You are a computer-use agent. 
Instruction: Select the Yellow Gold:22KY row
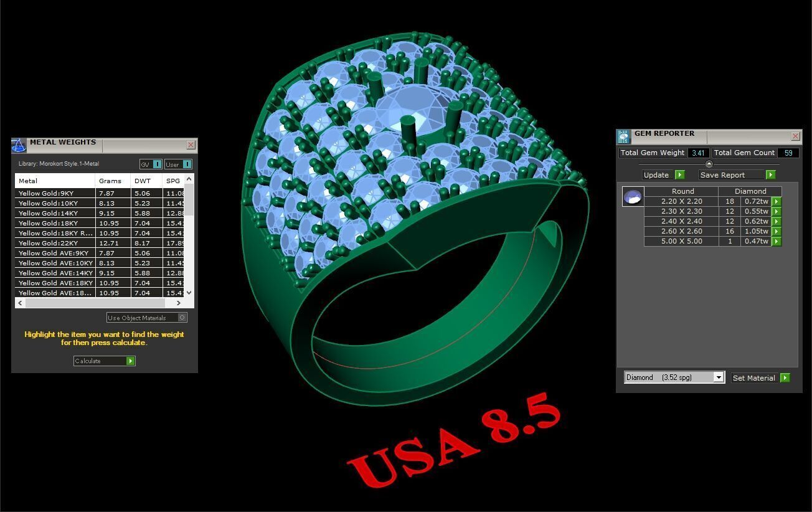(x=100, y=244)
